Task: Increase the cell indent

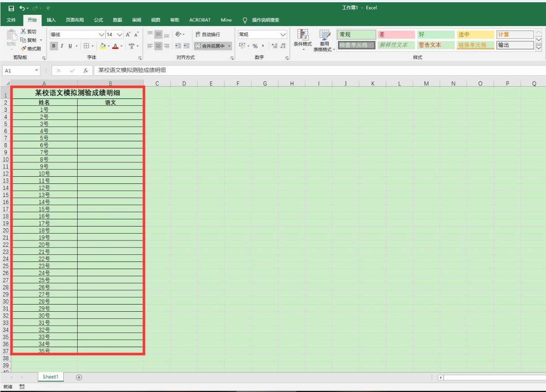Action: click(x=185, y=46)
